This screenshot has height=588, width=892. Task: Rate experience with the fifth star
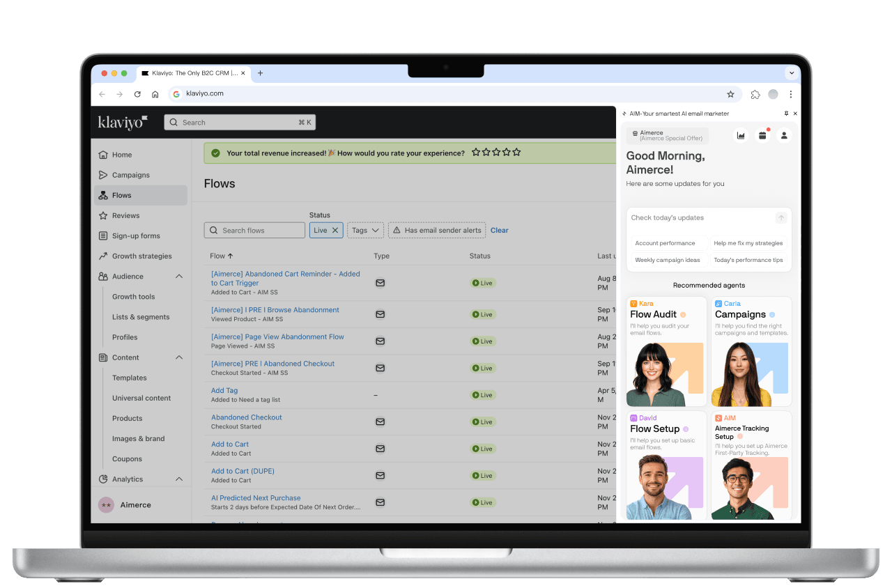click(x=516, y=152)
